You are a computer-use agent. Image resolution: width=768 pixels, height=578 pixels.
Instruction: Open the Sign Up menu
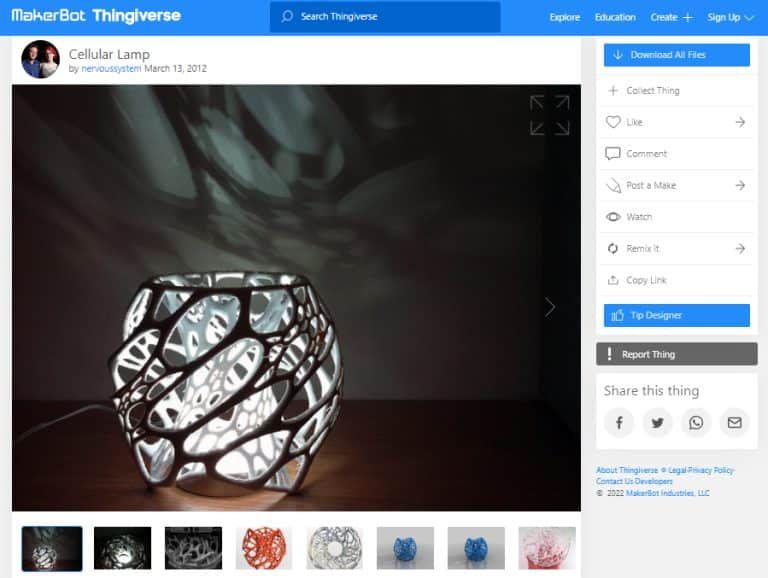coord(723,17)
